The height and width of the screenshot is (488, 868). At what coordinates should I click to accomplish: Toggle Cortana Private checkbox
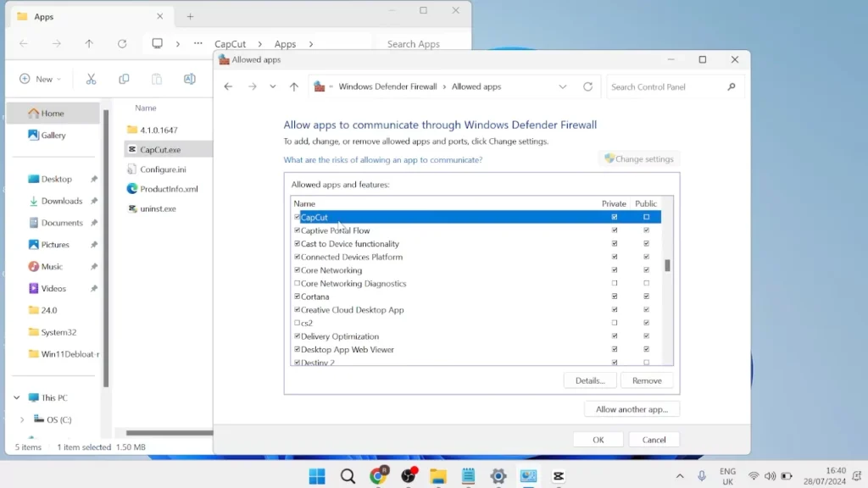point(615,296)
